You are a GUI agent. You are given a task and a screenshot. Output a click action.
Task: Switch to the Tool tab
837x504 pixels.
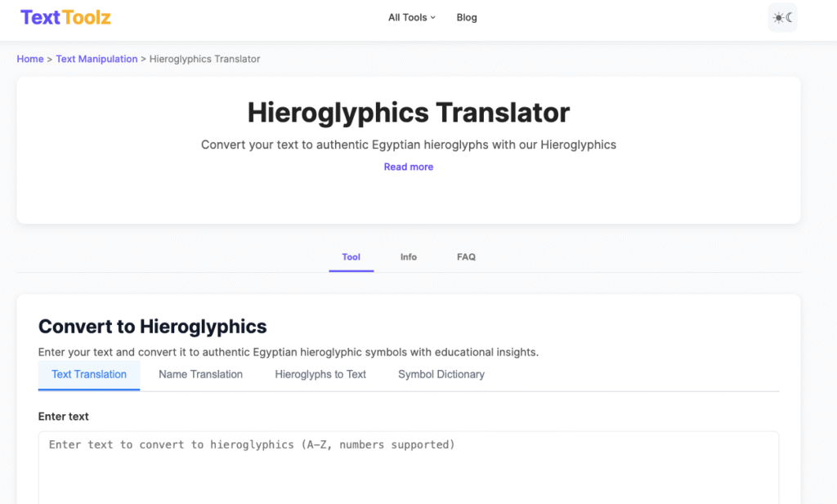coord(351,256)
